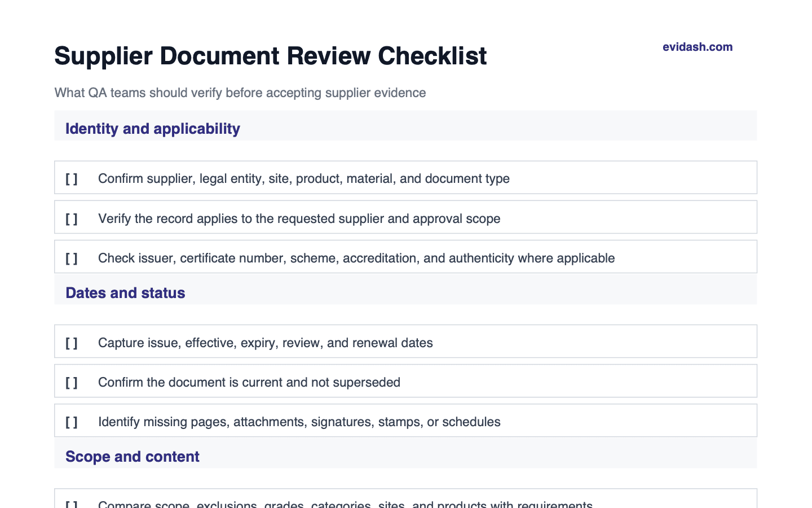Select the line Verify the record applies
This screenshot has height=508, width=812.
pos(299,218)
